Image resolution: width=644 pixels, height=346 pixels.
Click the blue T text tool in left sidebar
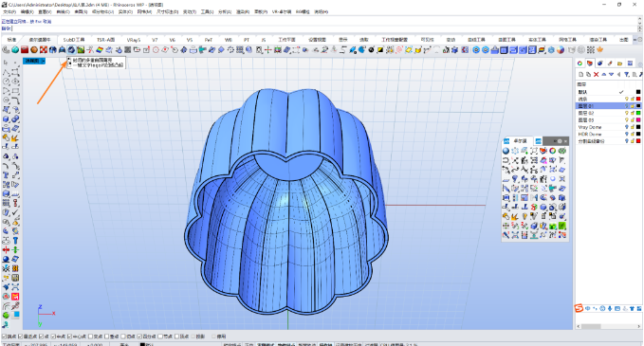tap(6, 175)
